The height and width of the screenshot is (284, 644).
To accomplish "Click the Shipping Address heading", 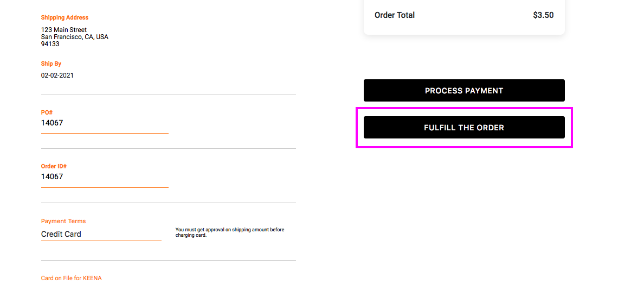I will (65, 18).
